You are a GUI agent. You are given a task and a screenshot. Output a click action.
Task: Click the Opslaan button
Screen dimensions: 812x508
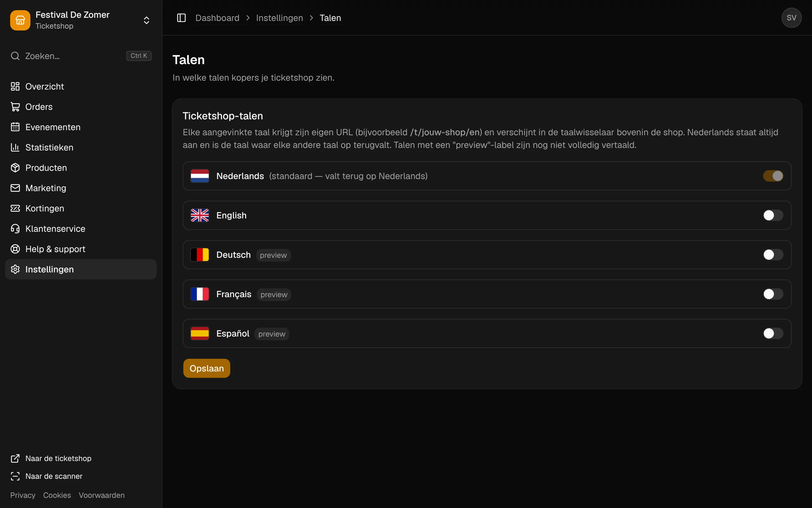[207, 368]
